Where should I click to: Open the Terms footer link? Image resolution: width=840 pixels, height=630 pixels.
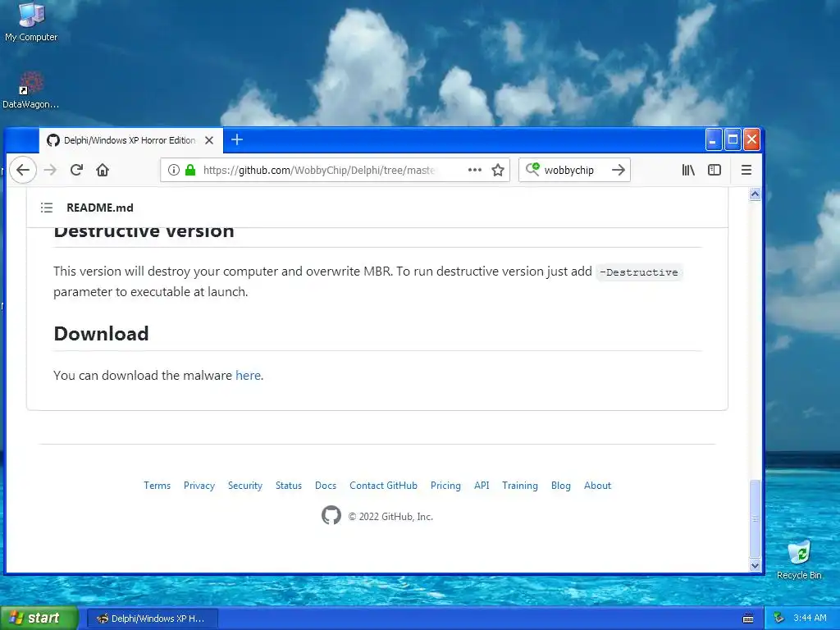157,486
